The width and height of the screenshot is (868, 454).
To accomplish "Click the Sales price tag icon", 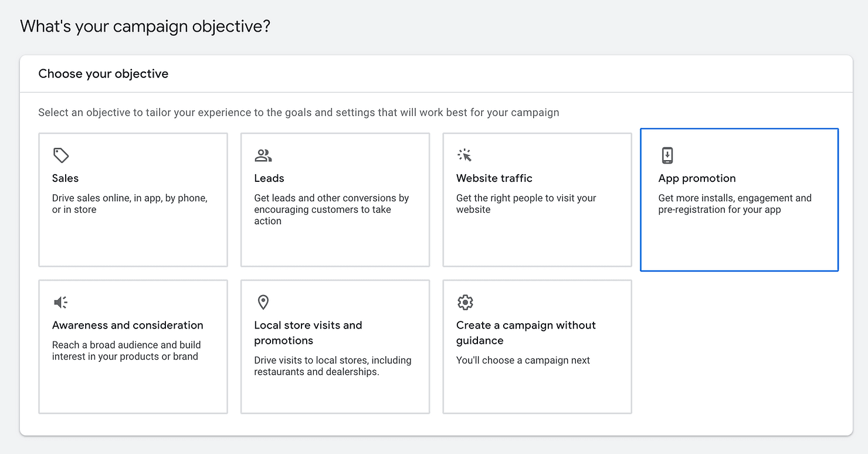I will pyautogui.click(x=61, y=155).
